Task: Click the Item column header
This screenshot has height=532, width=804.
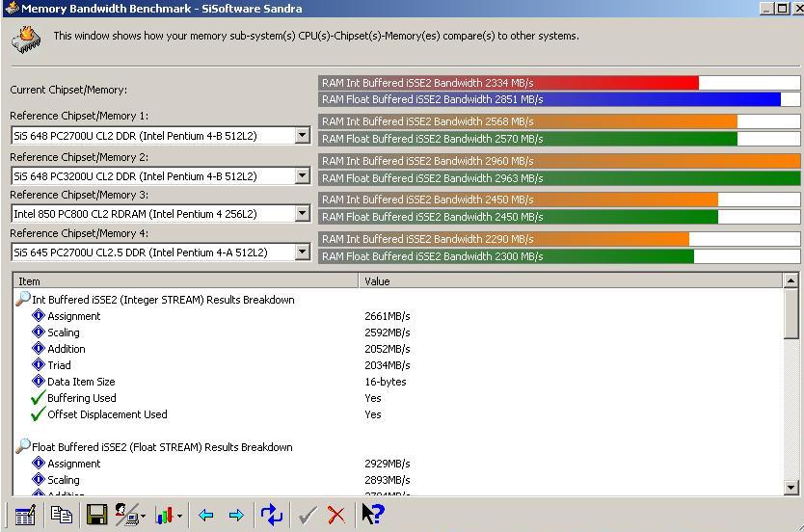Action: tap(186, 280)
